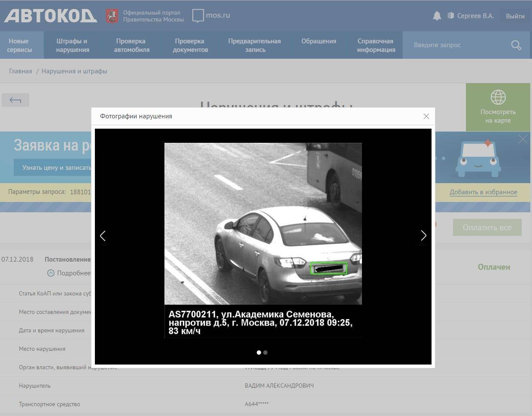Viewport: 532px width, 416px height.
Task: Select the first photo pagination dot
Action: [x=258, y=353]
